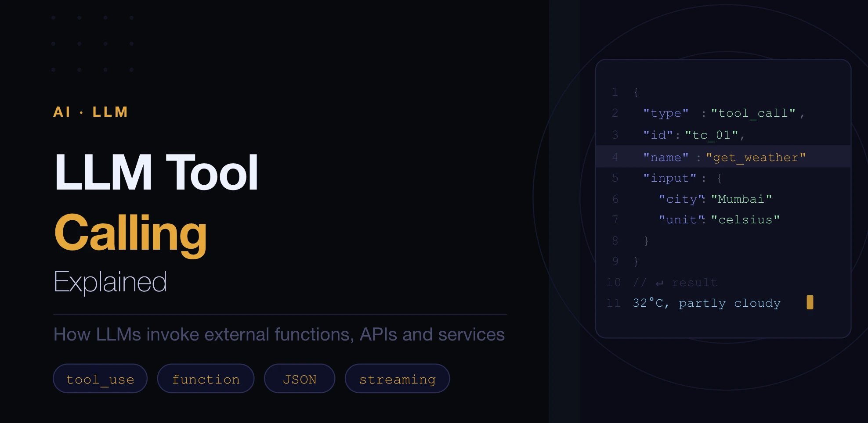
Task: Click the JSON tag pill
Action: (x=300, y=378)
